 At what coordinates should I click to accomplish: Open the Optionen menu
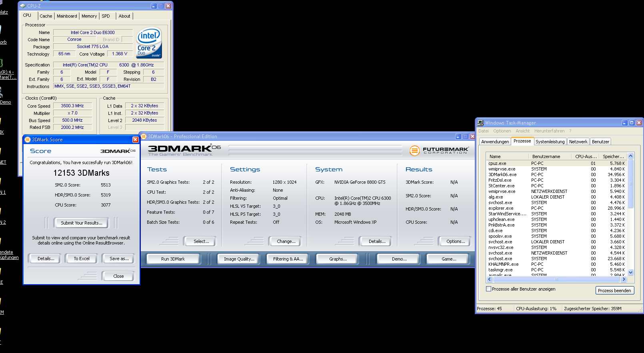click(x=502, y=131)
